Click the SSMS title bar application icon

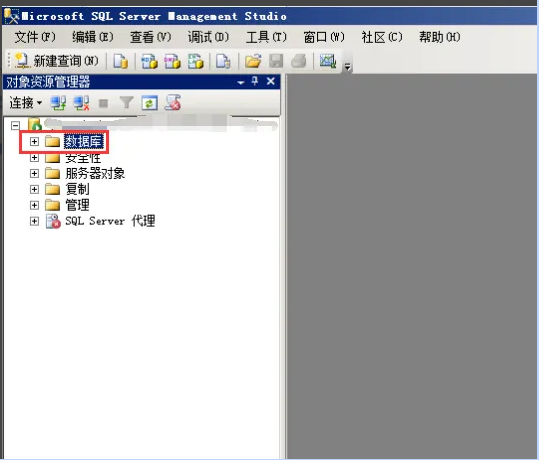11,16
